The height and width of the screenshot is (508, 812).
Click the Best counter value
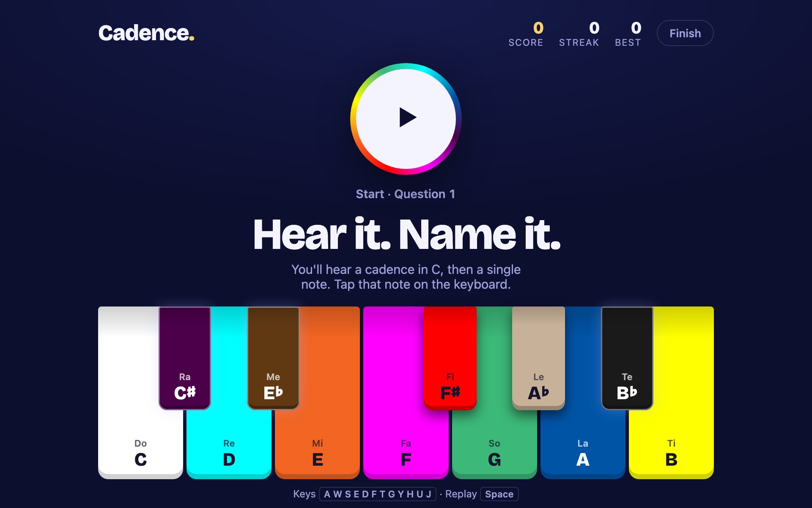[x=636, y=28]
